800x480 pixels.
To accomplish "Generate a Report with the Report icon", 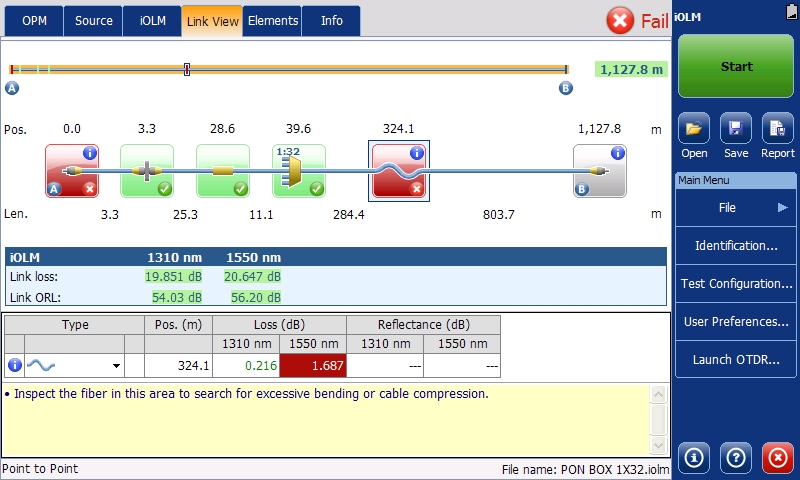I will pos(777,130).
